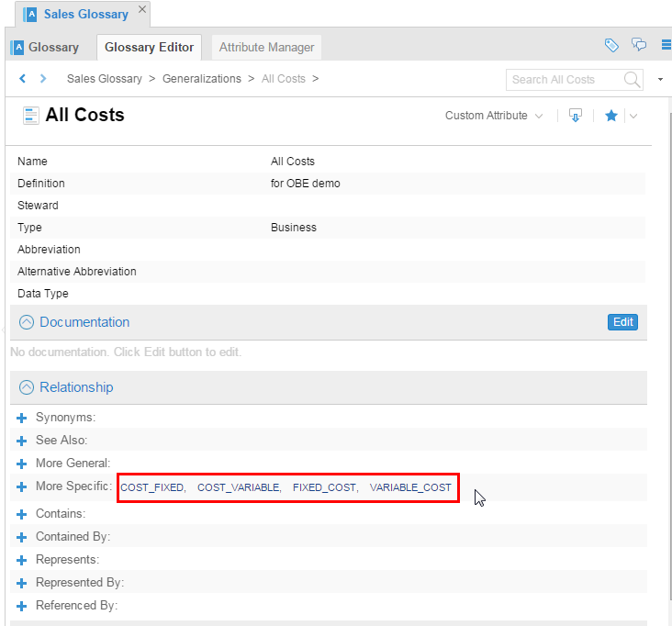This screenshot has height=626, width=672.
Task: Open the Attribute Manager tab
Action: click(x=266, y=47)
